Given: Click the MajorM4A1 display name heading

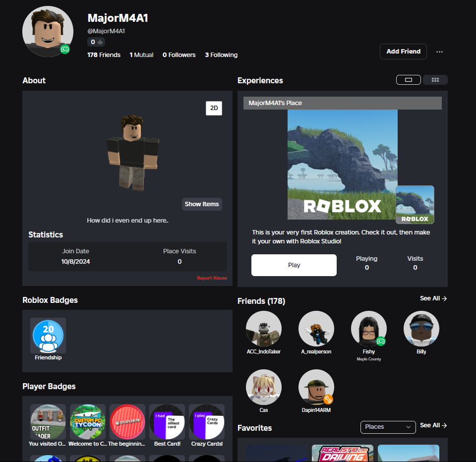Looking at the screenshot, I should pyautogui.click(x=118, y=18).
